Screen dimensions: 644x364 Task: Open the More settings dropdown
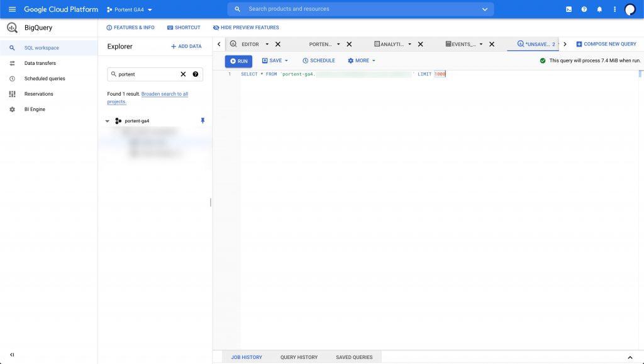pos(362,61)
